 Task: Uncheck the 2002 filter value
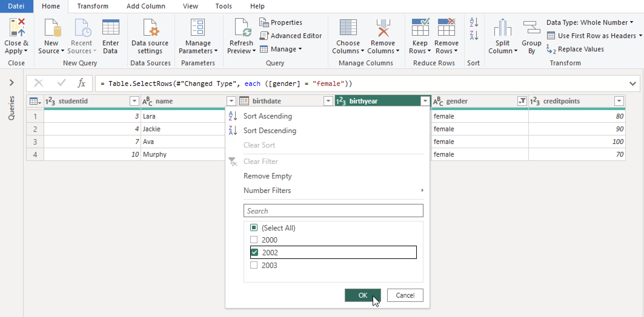254,252
